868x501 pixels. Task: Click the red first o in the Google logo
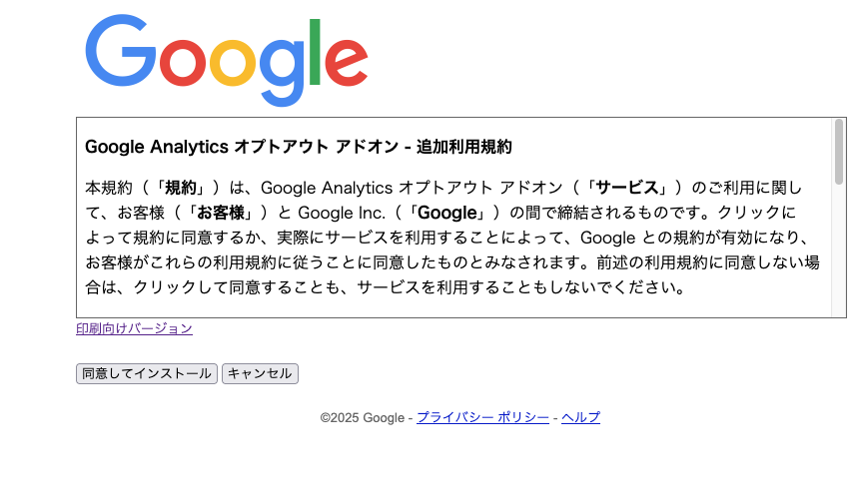click(x=183, y=61)
